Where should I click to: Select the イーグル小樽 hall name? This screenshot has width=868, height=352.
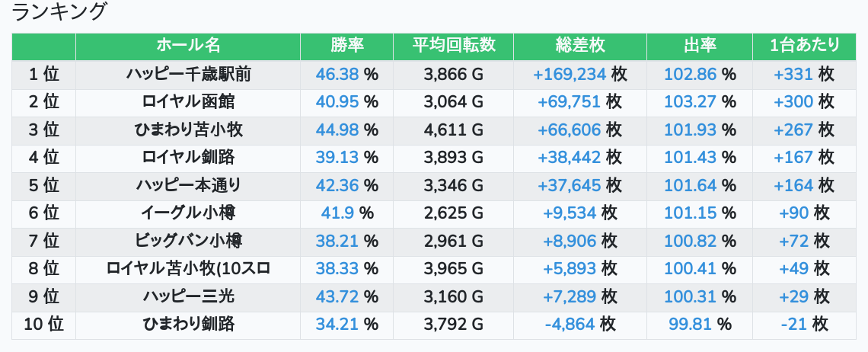click(x=188, y=213)
